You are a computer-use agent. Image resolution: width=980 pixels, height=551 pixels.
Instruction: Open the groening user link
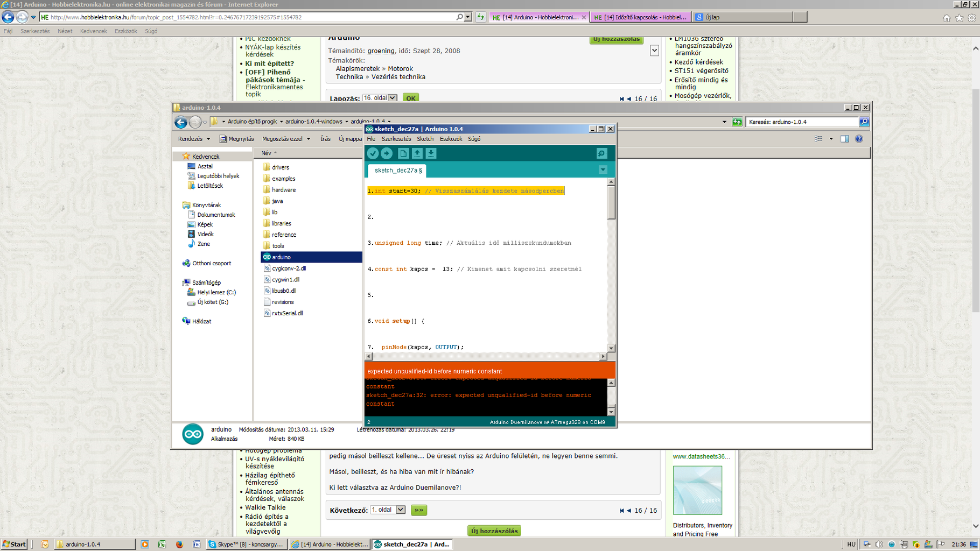pyautogui.click(x=381, y=51)
